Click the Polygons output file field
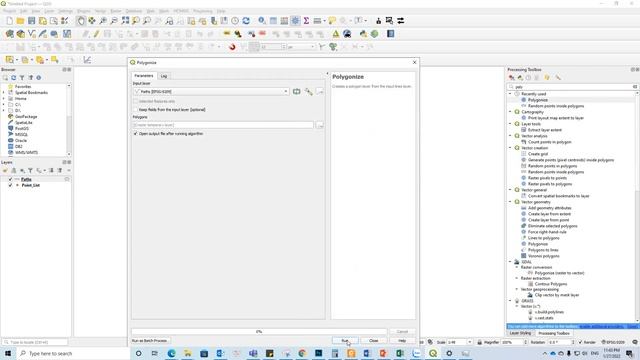Viewport: 640px width, 360px height. click(223, 125)
